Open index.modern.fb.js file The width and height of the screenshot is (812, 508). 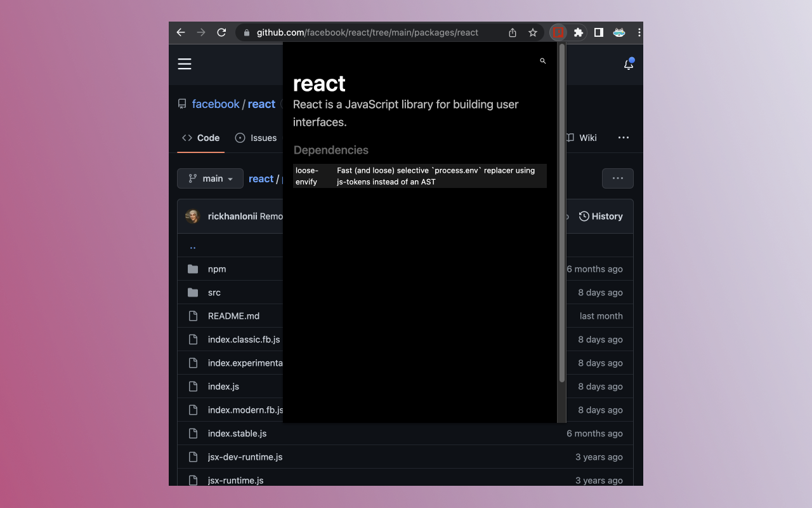(x=246, y=410)
